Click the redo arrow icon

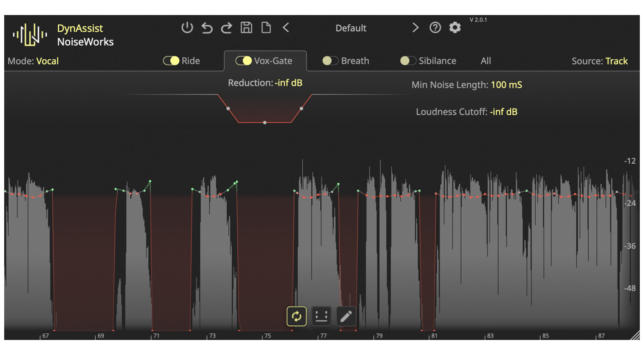coord(227,28)
